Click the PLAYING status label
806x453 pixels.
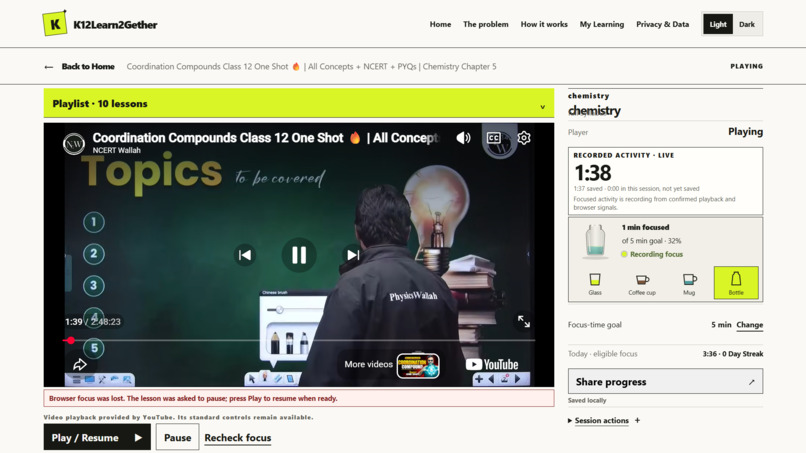point(746,66)
